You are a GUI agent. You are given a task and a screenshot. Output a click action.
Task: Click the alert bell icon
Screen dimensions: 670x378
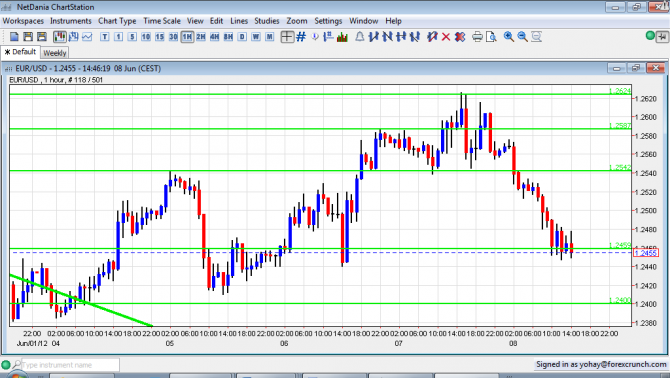click(360, 37)
